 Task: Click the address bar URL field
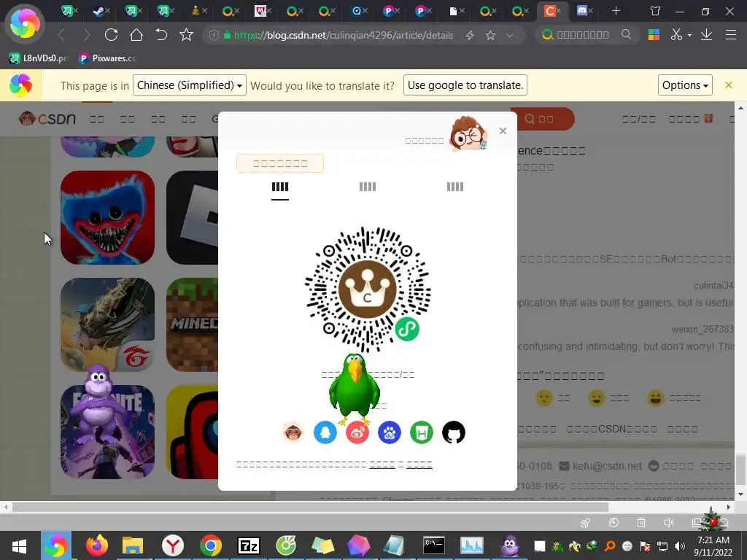coord(344,35)
